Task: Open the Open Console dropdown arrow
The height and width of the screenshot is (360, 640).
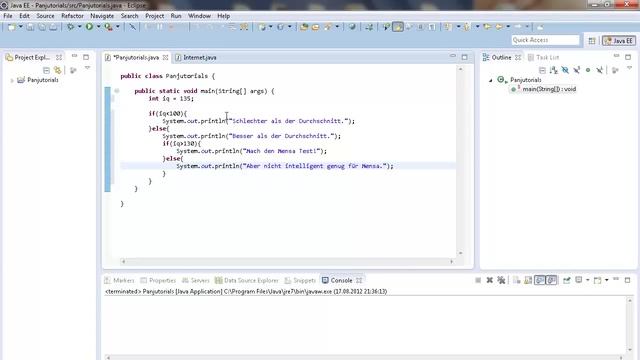Action: (607, 280)
